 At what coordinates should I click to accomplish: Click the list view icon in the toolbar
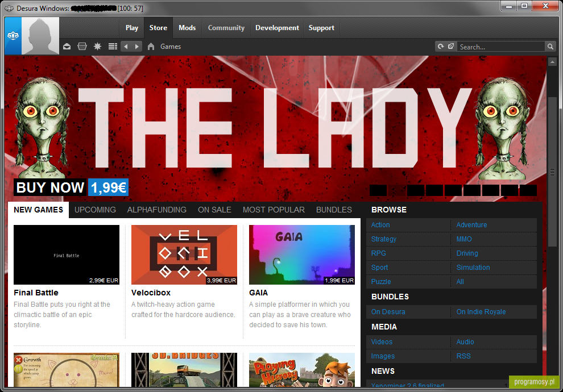coord(113,47)
